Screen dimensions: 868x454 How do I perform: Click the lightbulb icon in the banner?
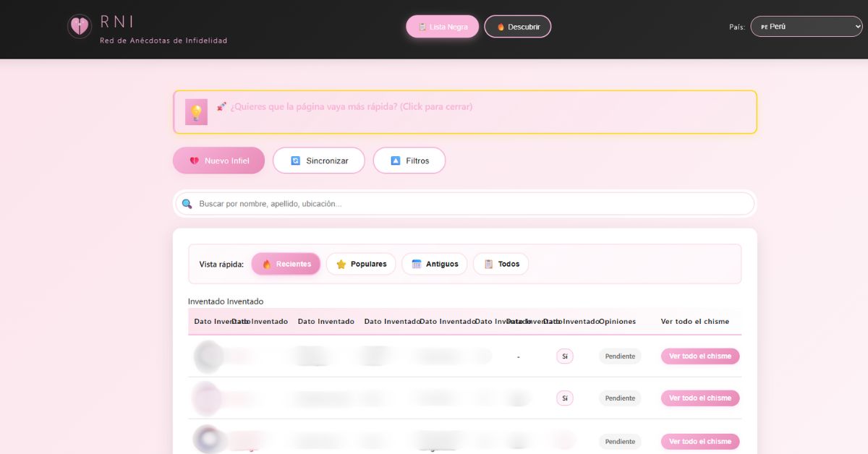[x=195, y=111]
